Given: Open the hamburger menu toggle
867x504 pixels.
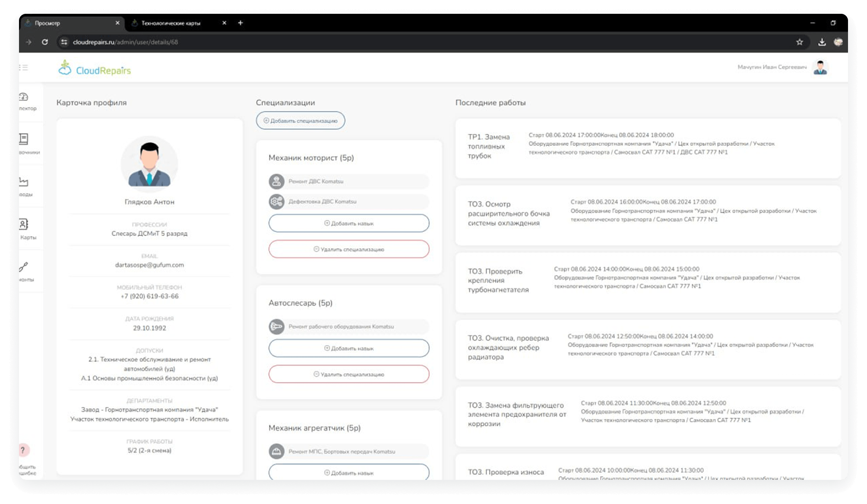Looking at the screenshot, I should (x=24, y=67).
